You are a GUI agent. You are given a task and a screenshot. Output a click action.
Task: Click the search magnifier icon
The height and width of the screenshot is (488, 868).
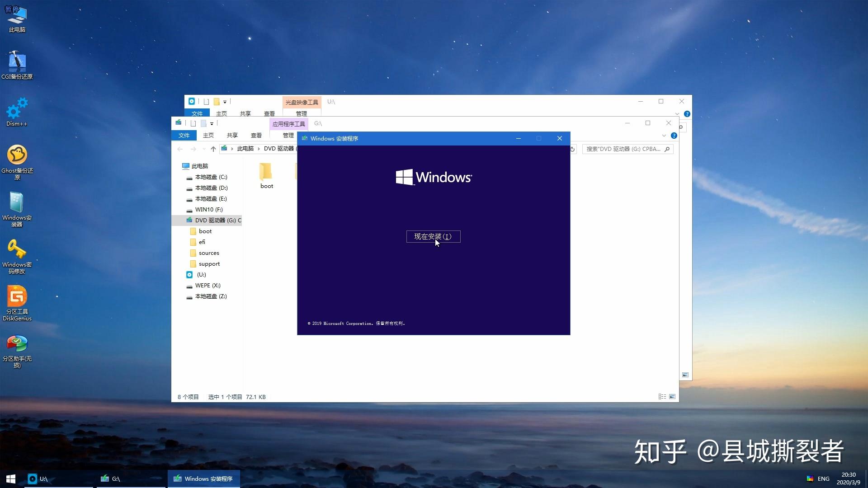coord(667,149)
